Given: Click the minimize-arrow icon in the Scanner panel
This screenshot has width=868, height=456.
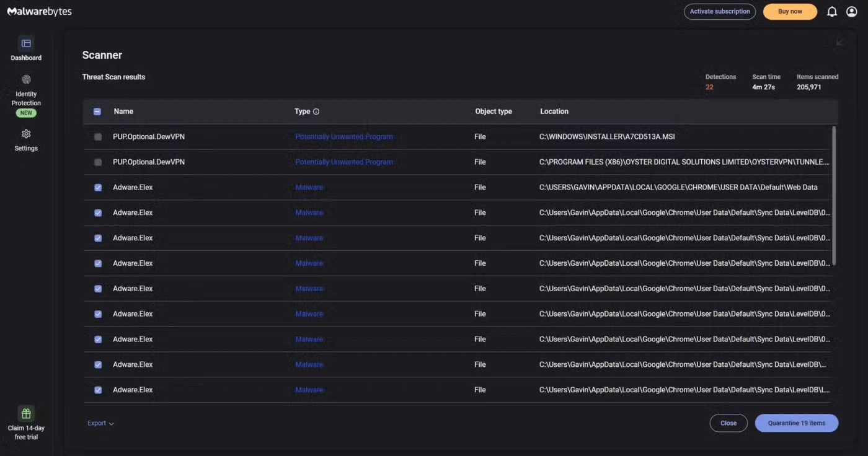Looking at the screenshot, I should point(841,42).
